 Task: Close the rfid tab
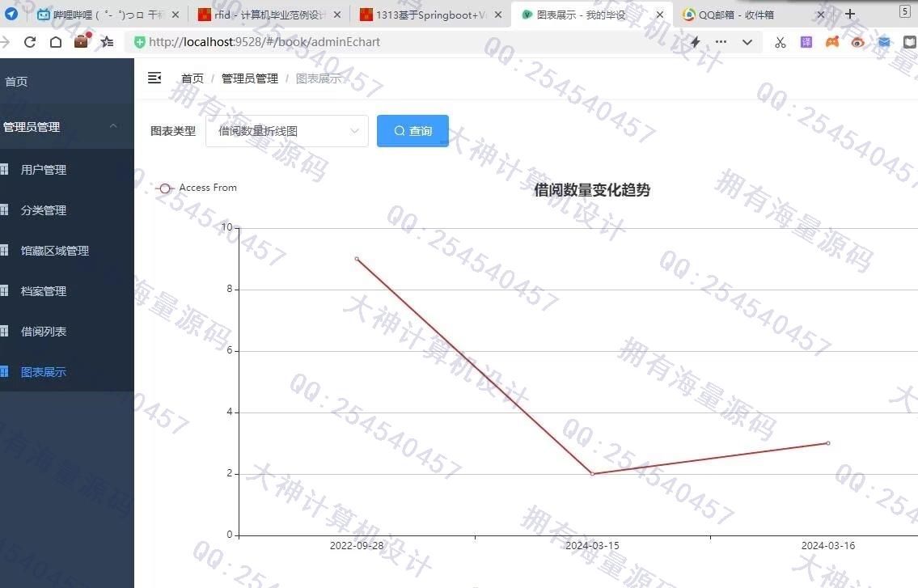337,15
